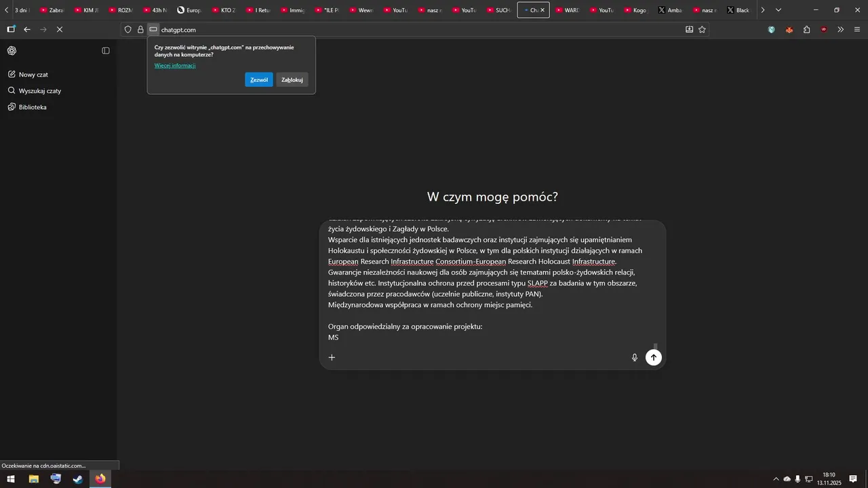The width and height of the screenshot is (868, 488).
Task: Open the list all tabs dropdown
Action: [x=778, y=10]
